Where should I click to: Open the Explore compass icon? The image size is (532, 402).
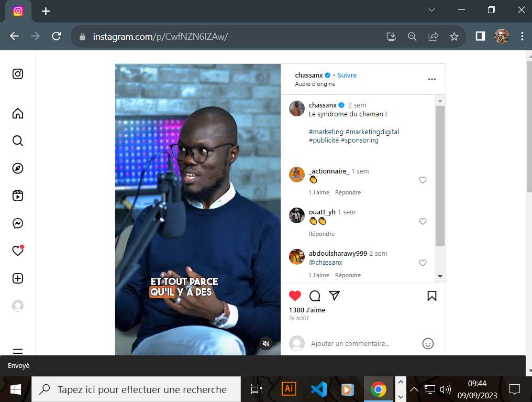coord(18,168)
